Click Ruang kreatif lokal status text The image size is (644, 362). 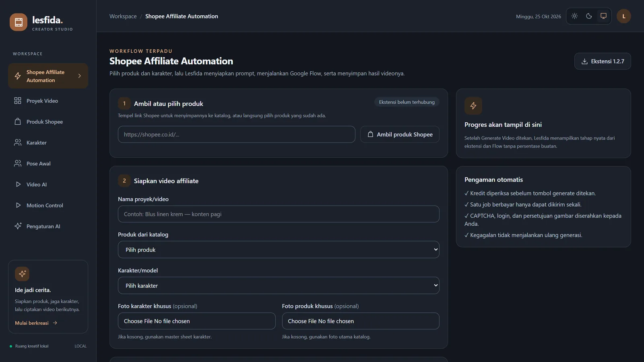tap(32, 346)
